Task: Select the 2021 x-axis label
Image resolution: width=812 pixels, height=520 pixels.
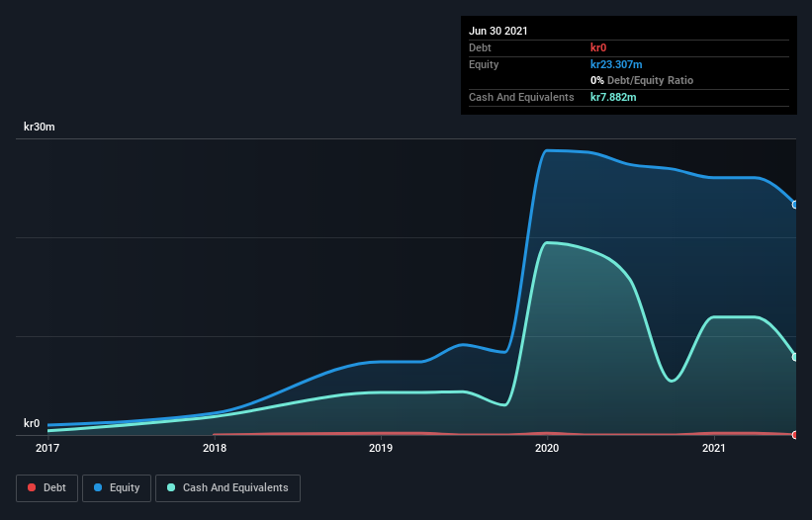Action: (x=714, y=448)
